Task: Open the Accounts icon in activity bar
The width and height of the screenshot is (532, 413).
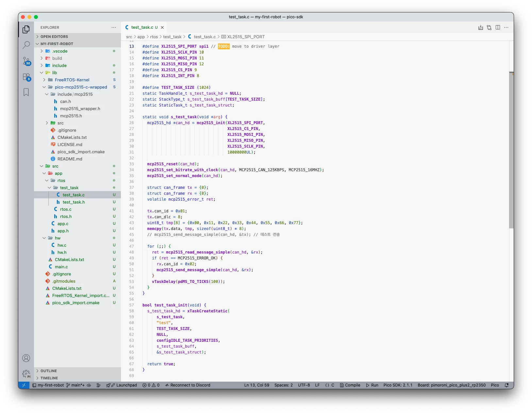Action: coord(26,358)
